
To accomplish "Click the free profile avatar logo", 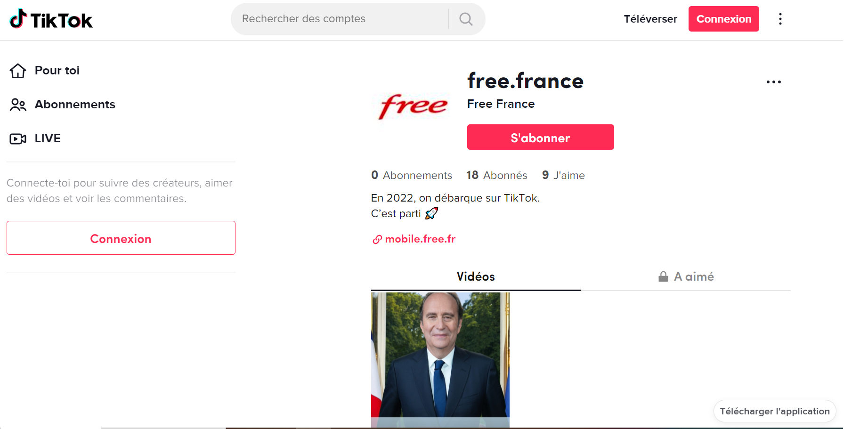I will pyautogui.click(x=414, y=106).
